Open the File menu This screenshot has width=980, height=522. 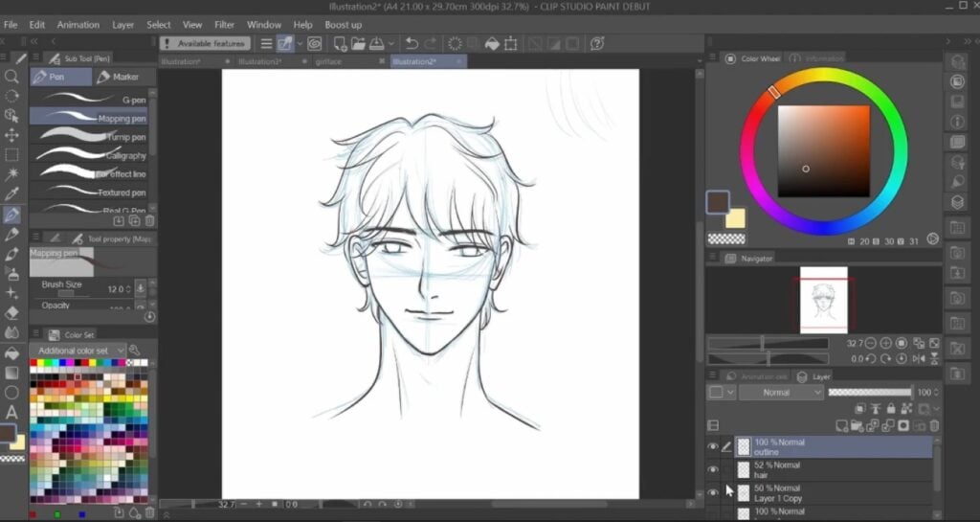[11, 25]
